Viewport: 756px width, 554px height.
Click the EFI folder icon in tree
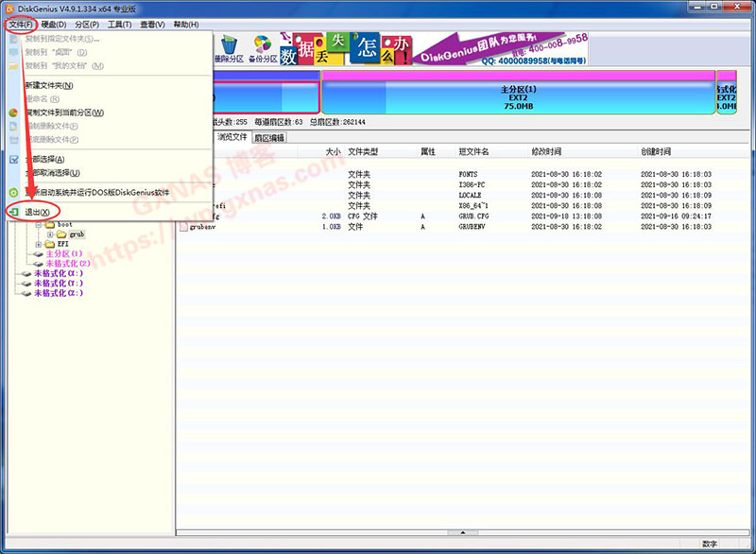[49, 244]
